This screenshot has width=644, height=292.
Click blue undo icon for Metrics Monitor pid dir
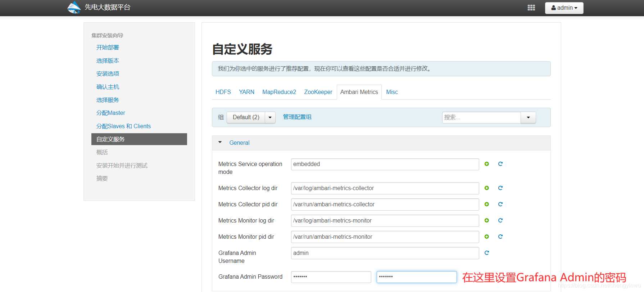tap(500, 237)
